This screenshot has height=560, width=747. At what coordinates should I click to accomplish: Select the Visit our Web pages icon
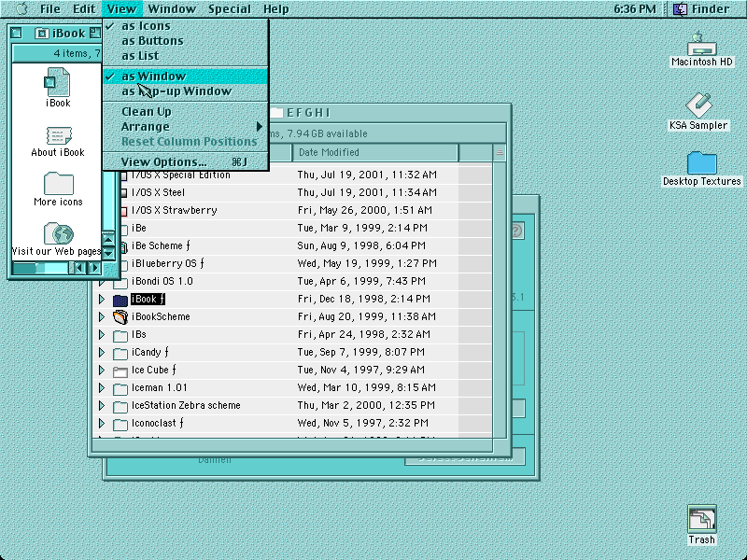(58, 232)
